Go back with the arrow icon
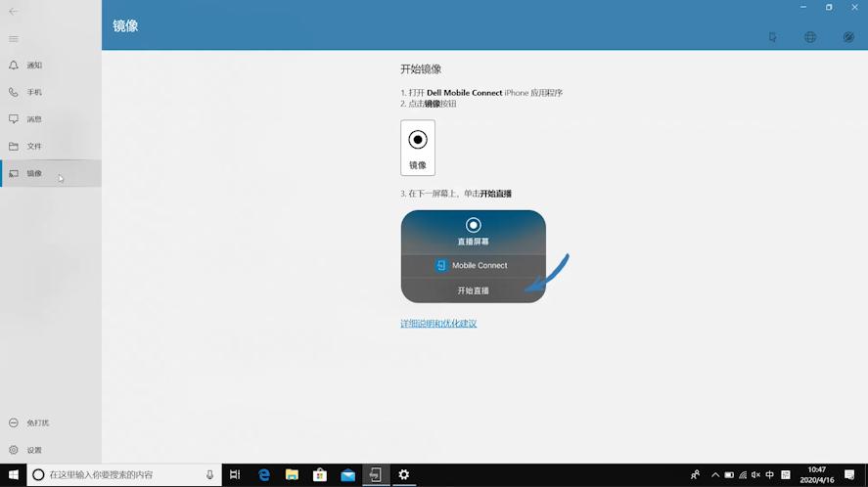Screen dimensions: 868x487 14,11
